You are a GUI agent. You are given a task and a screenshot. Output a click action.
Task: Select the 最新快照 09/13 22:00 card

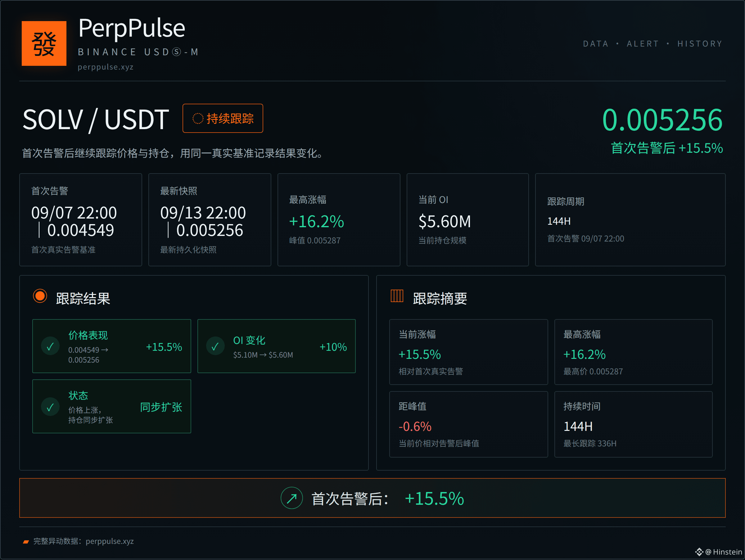point(210,220)
